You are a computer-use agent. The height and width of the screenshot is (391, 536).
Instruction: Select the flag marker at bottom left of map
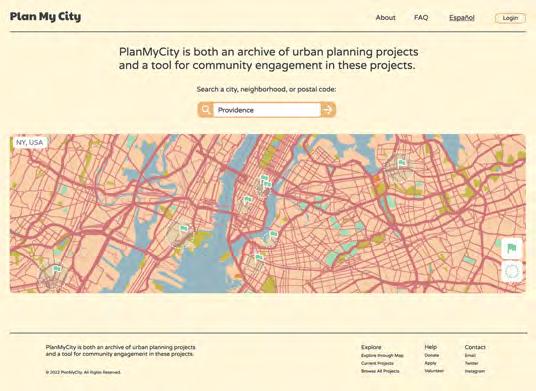57,269
